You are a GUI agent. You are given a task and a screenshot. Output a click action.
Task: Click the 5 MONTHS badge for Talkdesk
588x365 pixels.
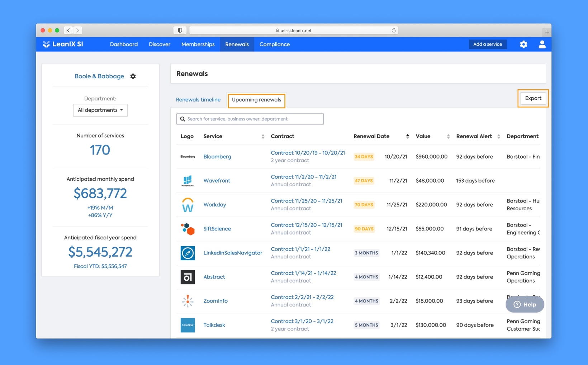[x=366, y=325]
